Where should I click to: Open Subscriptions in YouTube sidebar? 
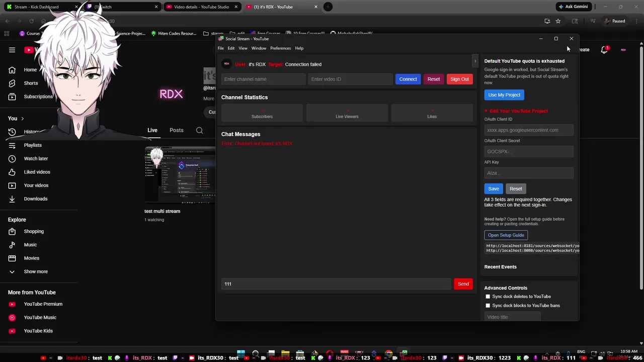(x=39, y=97)
